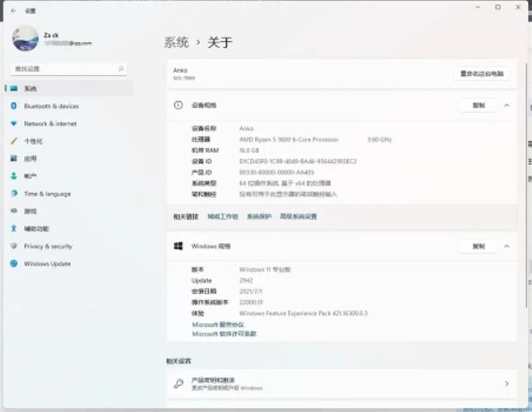Image resolution: width=532 pixels, height=412 pixels.
Task: Click the 游戏 gamepad icon
Action: [13, 211]
